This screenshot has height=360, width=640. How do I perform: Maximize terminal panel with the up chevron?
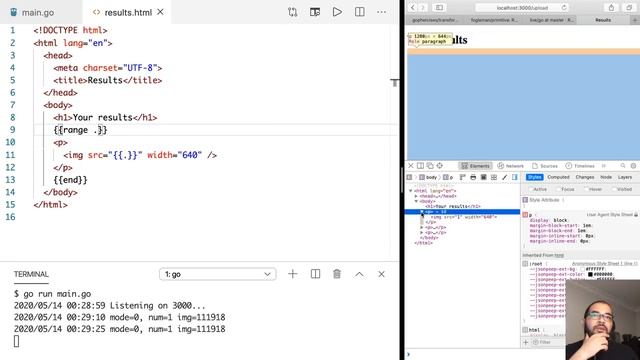359,274
